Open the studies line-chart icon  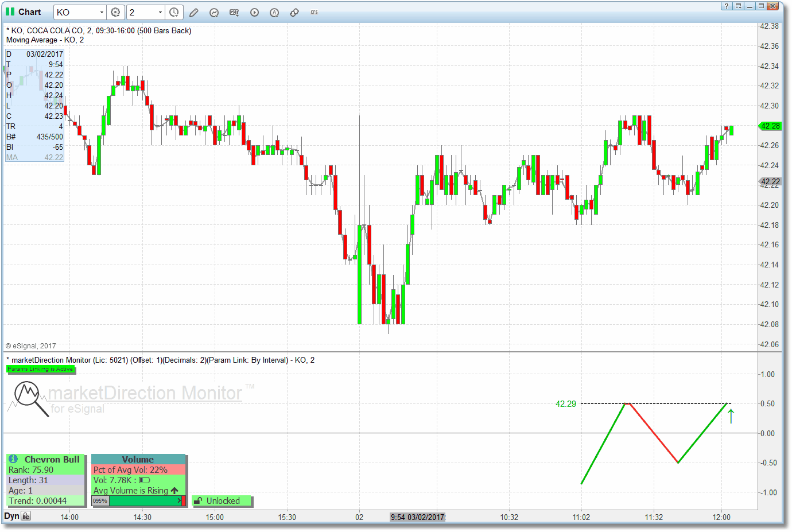[x=214, y=12]
